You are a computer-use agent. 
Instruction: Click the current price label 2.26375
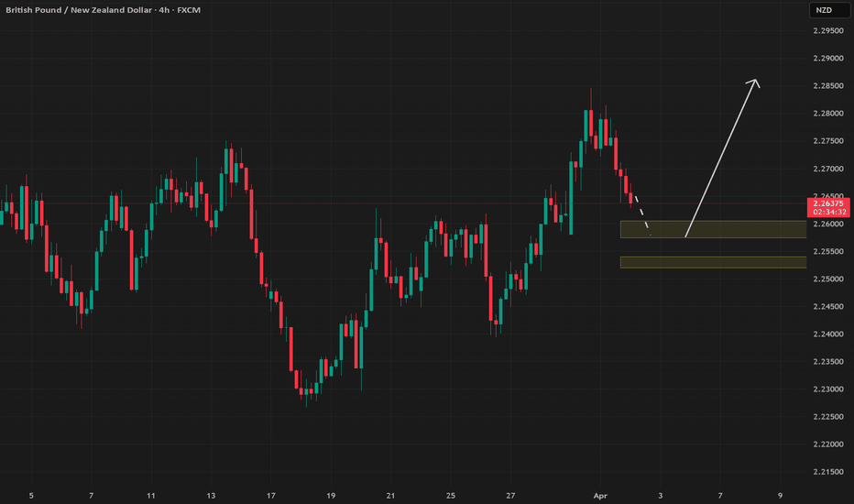828,203
